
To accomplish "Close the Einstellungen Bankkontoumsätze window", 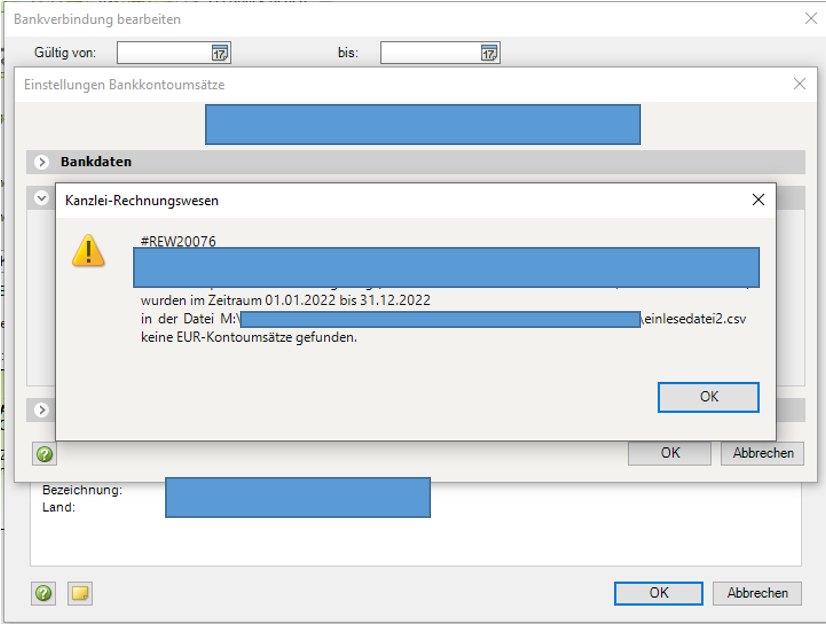I will coord(799,84).
